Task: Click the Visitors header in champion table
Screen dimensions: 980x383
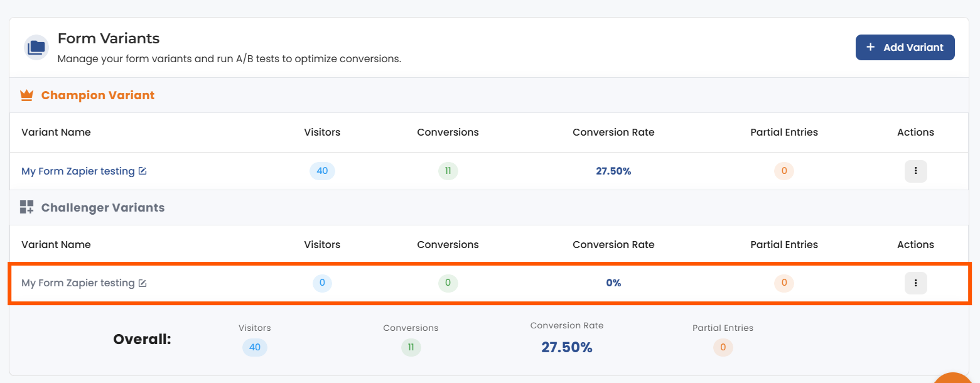Action: click(322, 132)
